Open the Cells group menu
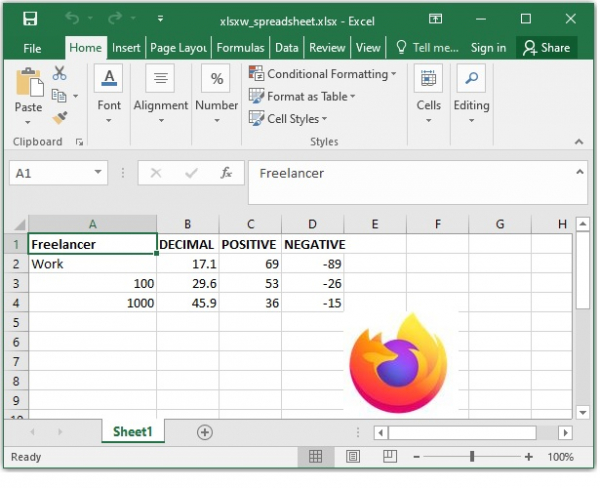Viewport: 600px width, 488px height. point(428,94)
